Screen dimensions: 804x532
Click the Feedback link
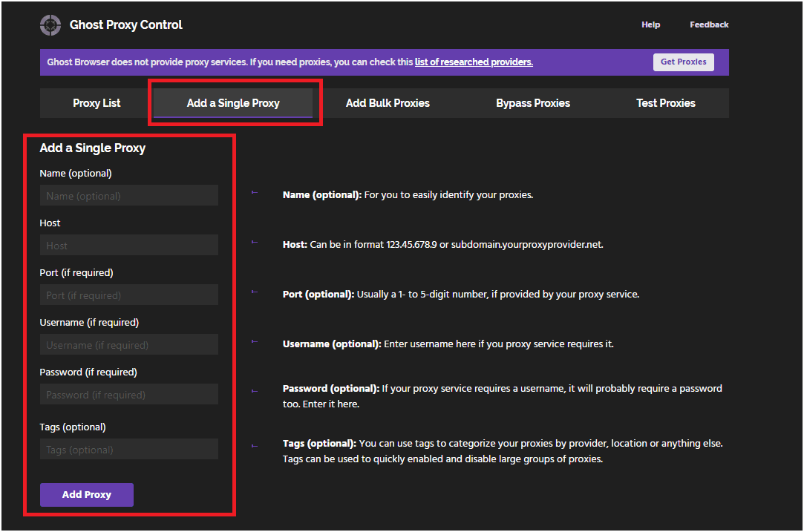[x=709, y=24]
